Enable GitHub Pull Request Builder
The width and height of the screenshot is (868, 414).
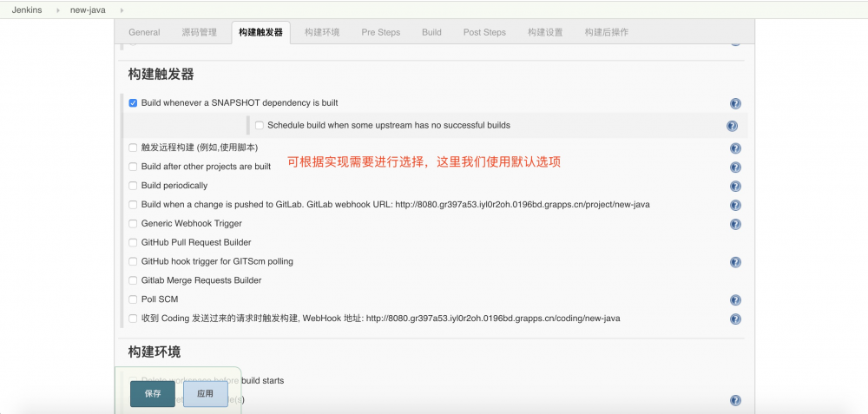click(x=133, y=242)
